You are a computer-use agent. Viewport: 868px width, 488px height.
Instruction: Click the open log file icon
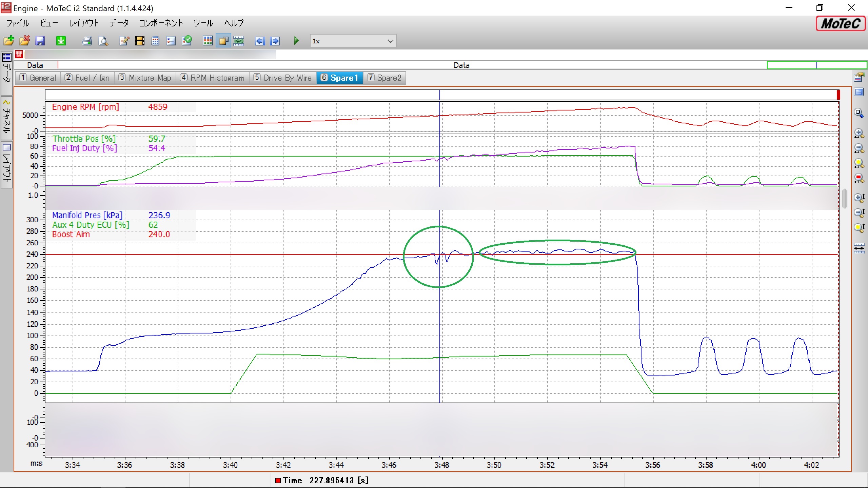pos(9,41)
